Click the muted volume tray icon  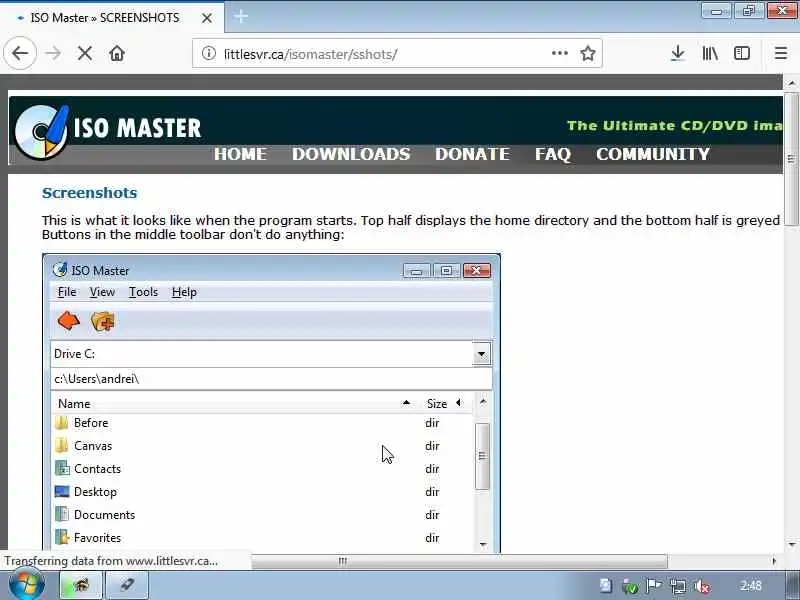[703, 587]
